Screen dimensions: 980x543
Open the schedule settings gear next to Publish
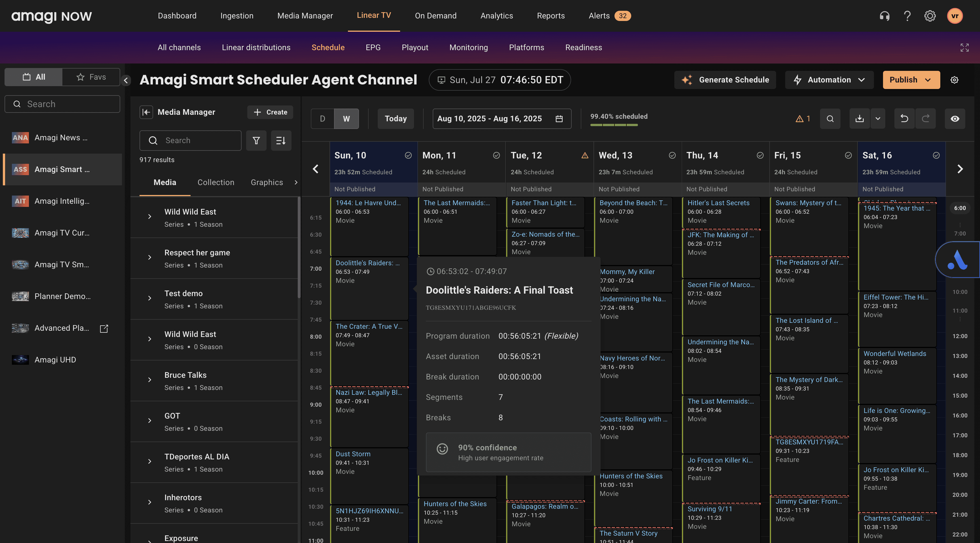coord(954,80)
